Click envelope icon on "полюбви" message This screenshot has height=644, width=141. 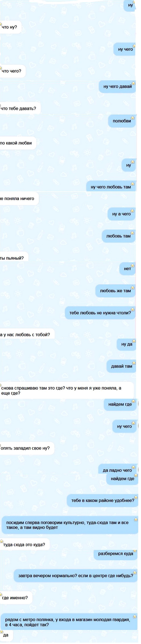(x=133, y=118)
